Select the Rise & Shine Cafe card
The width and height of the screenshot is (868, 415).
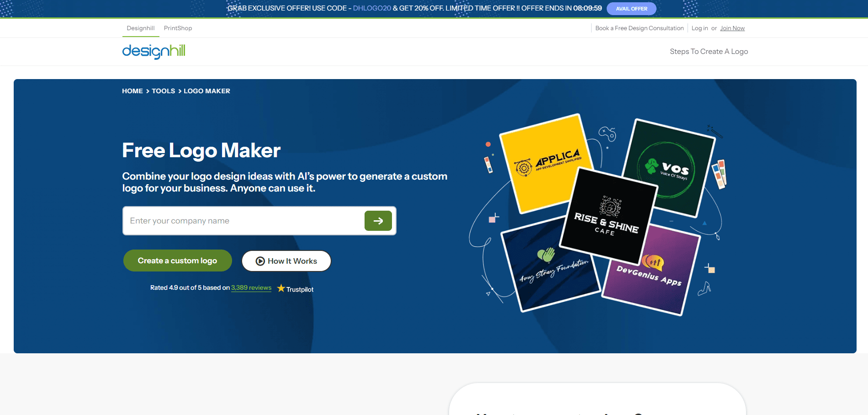point(609,216)
